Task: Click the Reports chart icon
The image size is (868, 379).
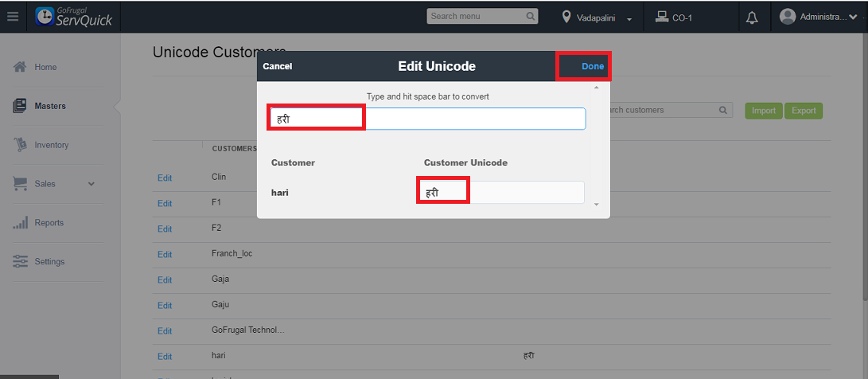Action: click(x=21, y=223)
